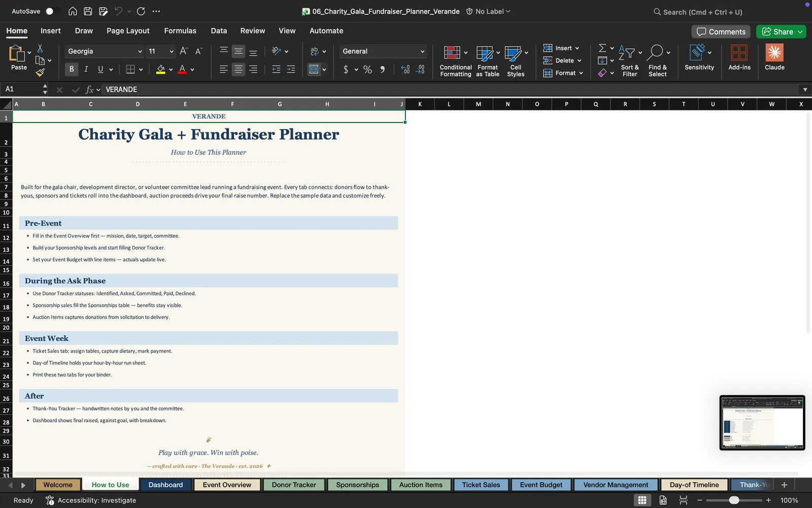This screenshot has width=812, height=508.
Task: Open the Claude add-in icon
Action: [774, 57]
